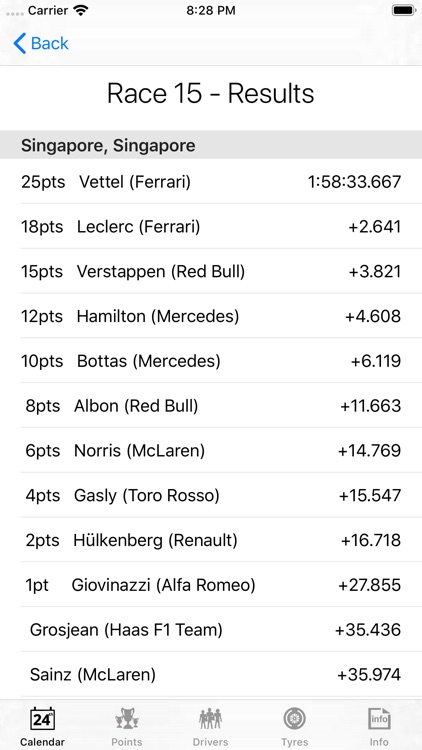Viewport: 422px width, 750px height.
Task: Go Back to previous screen
Action: coord(41,44)
